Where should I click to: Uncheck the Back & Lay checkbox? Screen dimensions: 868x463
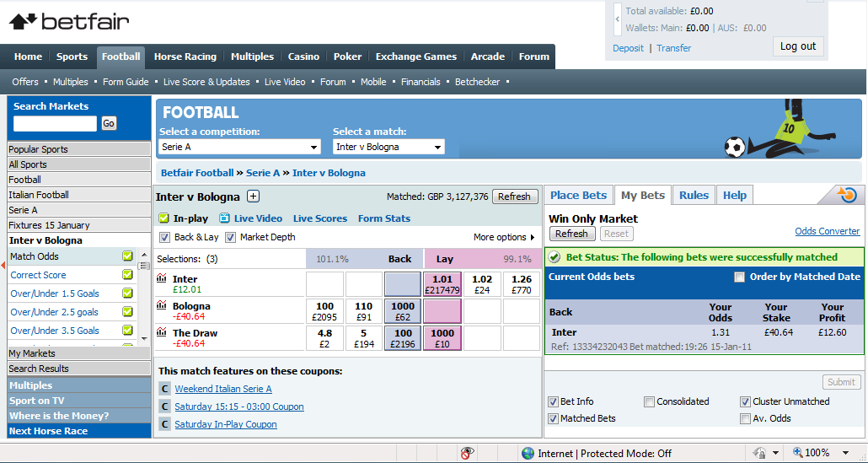[x=164, y=237]
